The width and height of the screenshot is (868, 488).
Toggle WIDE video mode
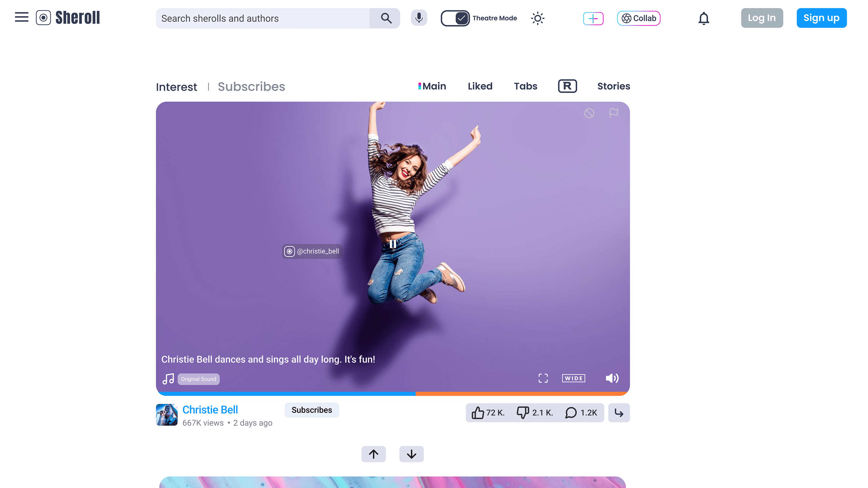click(x=573, y=378)
